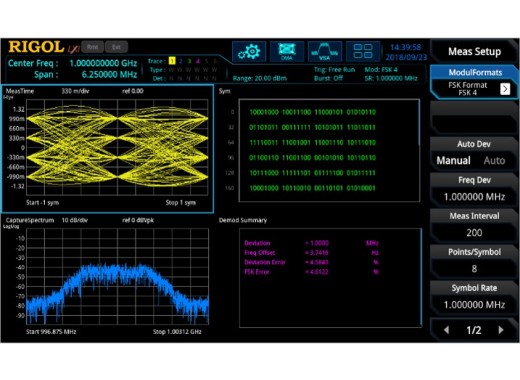Image resolution: width=520 pixels, height=380 pixels.
Task: Click the 14:39:58 clock display
Action: [405, 47]
